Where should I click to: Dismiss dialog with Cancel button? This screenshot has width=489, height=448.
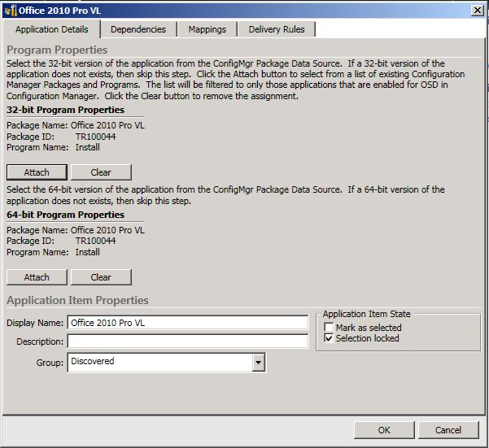click(448, 430)
